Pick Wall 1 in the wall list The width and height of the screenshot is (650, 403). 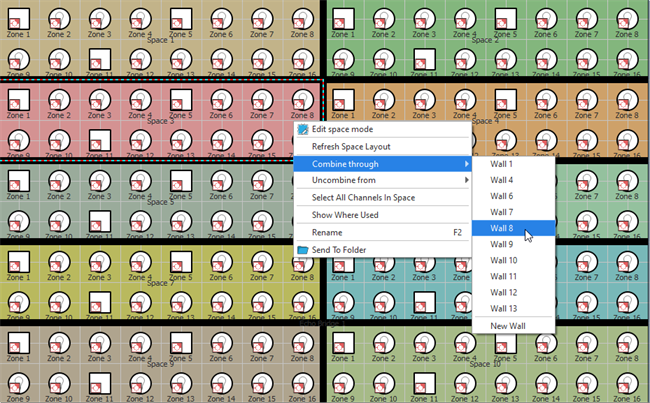click(502, 164)
